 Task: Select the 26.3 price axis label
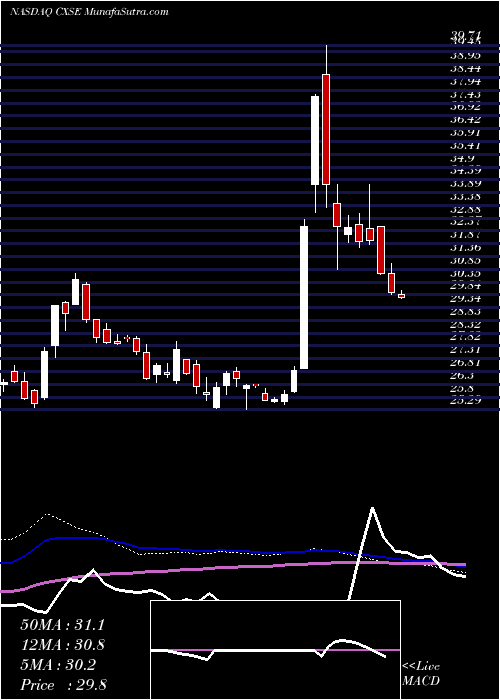463,376
